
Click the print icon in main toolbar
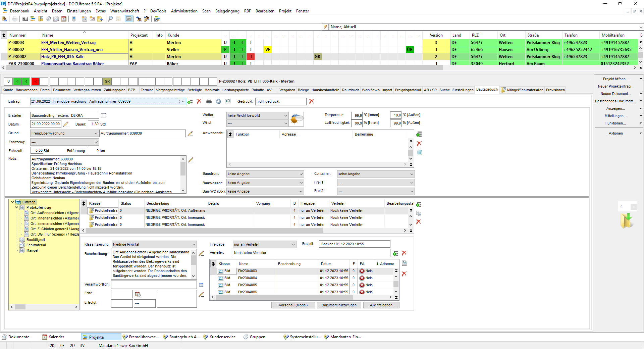(x=15, y=19)
